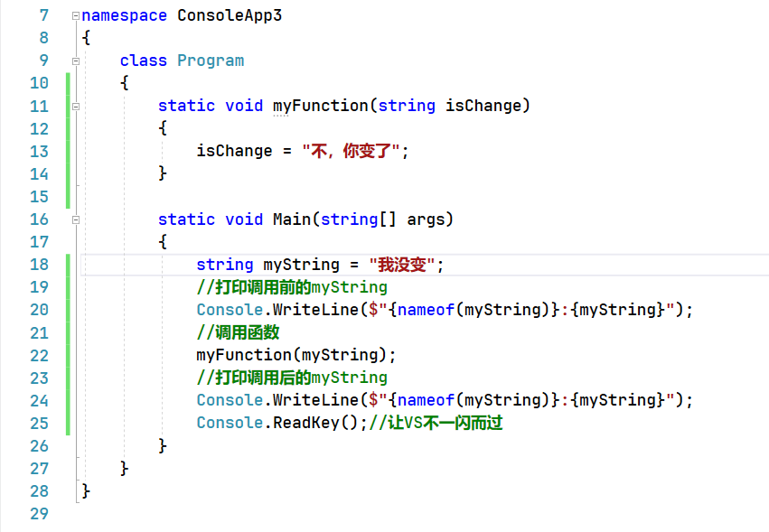
Task: Click the comment 让VS不一闪而过
Action: [x=436, y=423]
